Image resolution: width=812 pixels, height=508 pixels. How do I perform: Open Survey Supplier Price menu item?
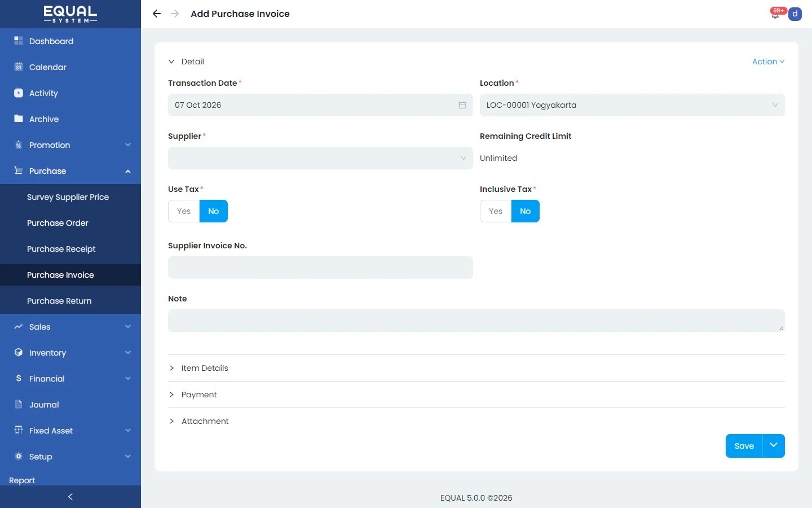pyautogui.click(x=70, y=197)
